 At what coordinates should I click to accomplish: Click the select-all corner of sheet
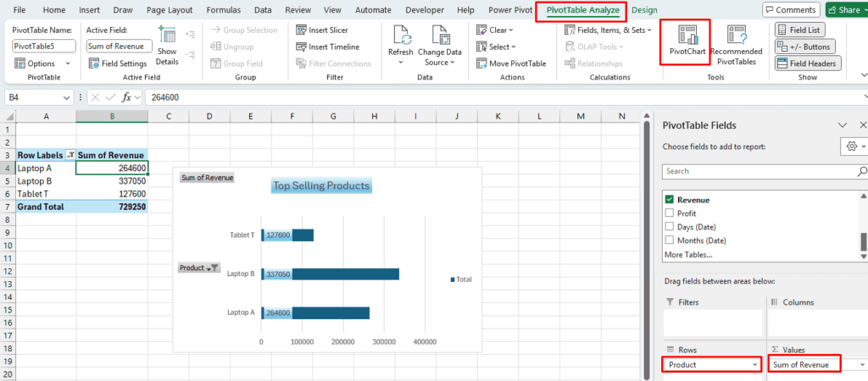(x=8, y=116)
